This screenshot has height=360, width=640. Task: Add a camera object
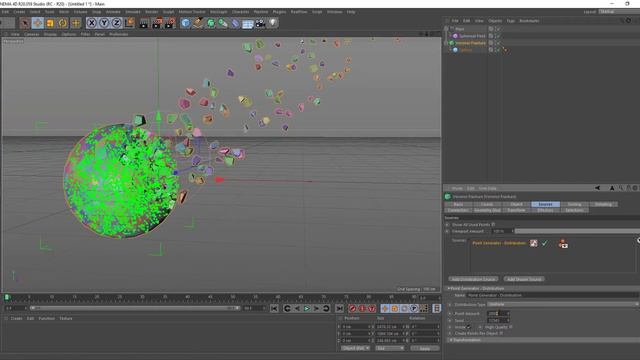coord(260,23)
